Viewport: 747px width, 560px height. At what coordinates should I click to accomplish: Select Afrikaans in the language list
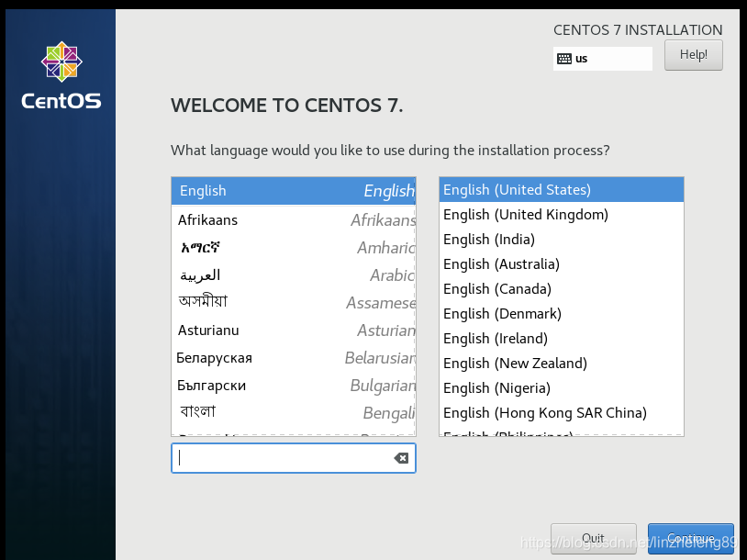(x=294, y=219)
